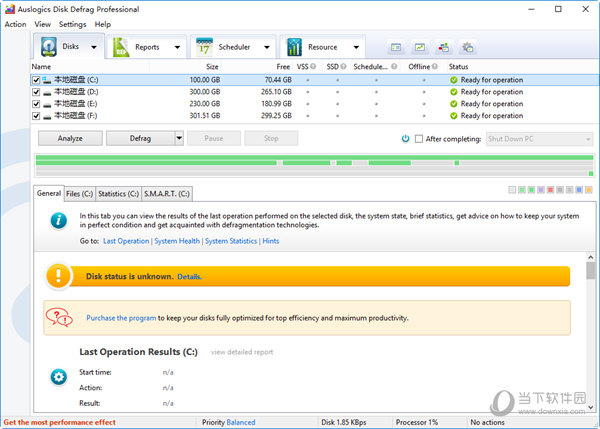Expand the Reports dropdown arrow
600x429 pixels.
pyautogui.click(x=177, y=47)
